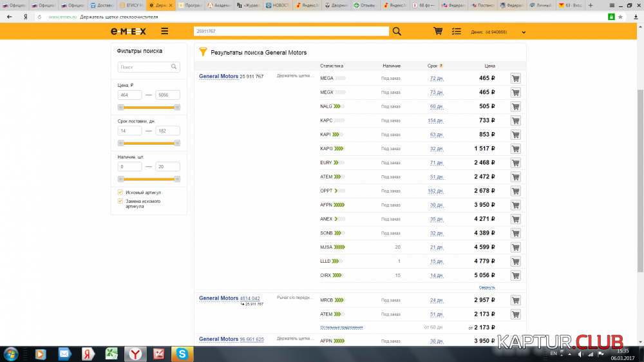The height and width of the screenshot is (362, 644).
Task: Add the MRCB 2 957 ₽ offer to cart
Action: point(515,300)
